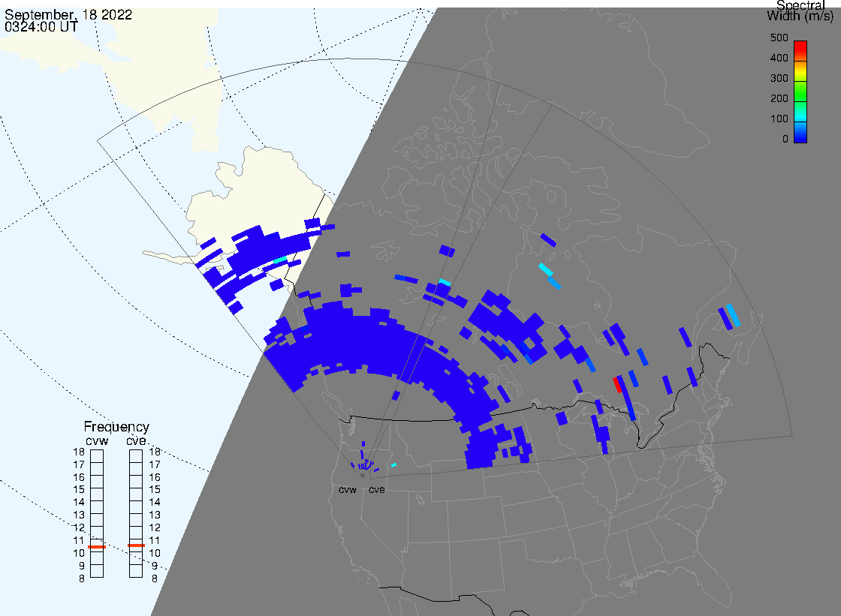Click the time stamp 0324:00 UT
Screen dimensions: 841x616
[x=41, y=26]
